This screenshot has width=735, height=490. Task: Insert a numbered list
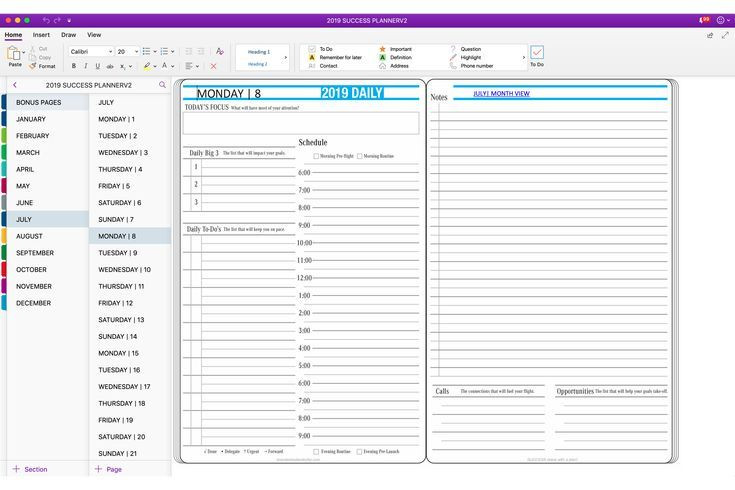(164, 51)
